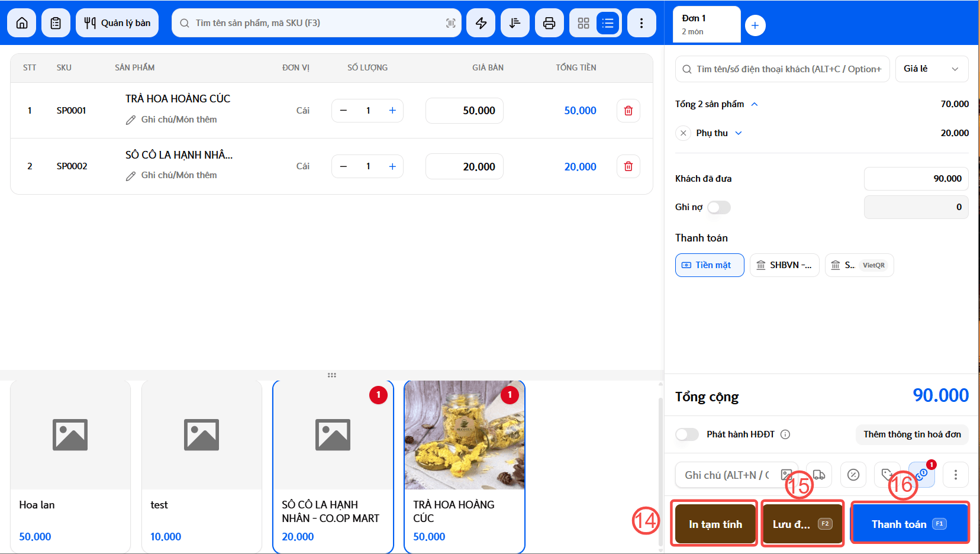Image resolution: width=980 pixels, height=554 pixels.
Task: Add a new order tab
Action: 755,25
